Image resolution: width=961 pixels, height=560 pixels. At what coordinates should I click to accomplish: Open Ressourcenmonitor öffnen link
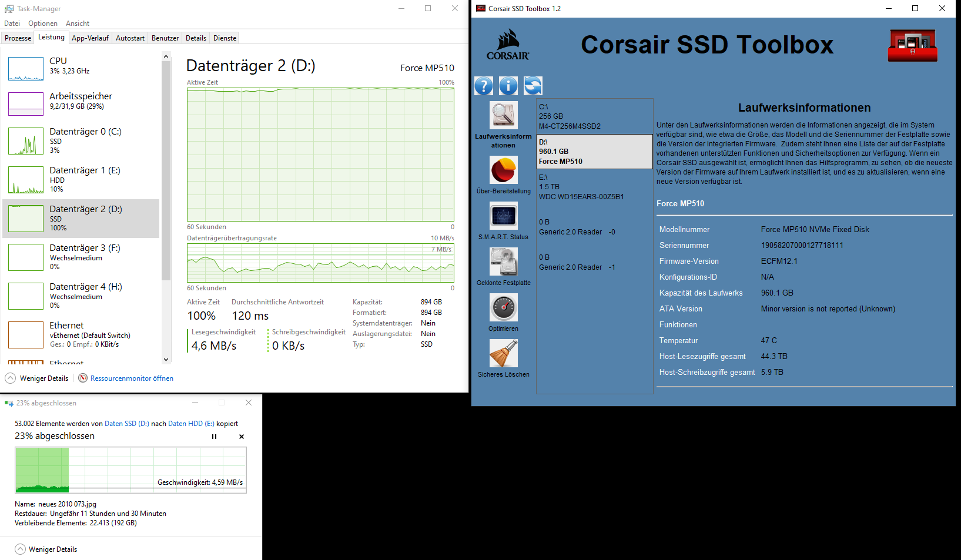tap(132, 378)
